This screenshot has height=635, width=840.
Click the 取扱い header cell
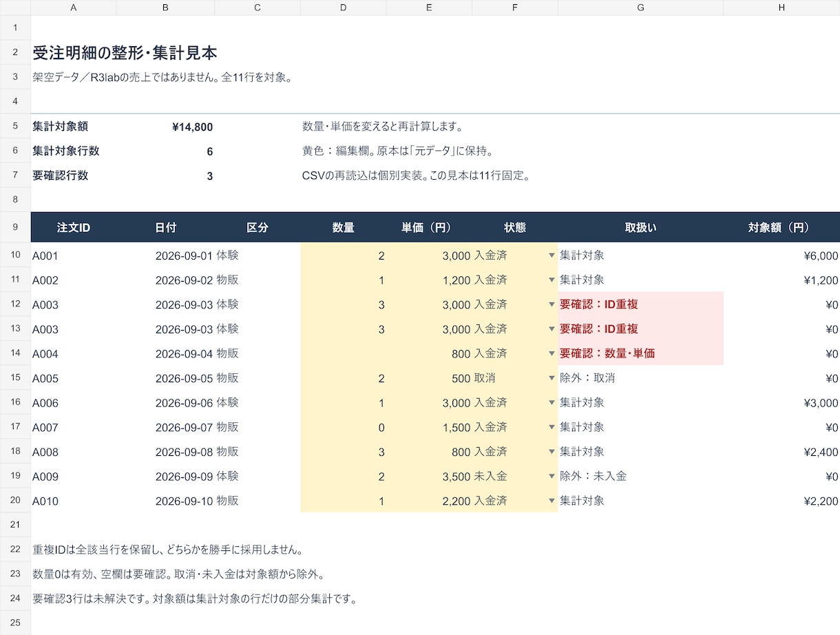pyautogui.click(x=640, y=227)
